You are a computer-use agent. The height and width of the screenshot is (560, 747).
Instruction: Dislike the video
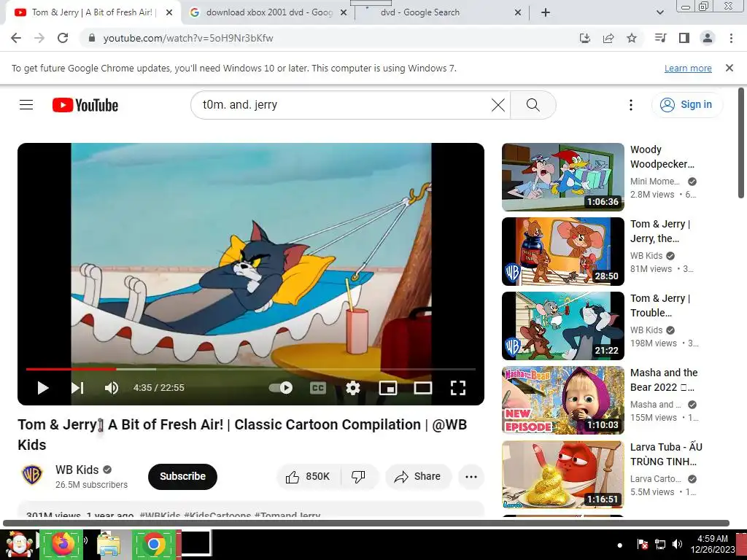click(x=358, y=476)
